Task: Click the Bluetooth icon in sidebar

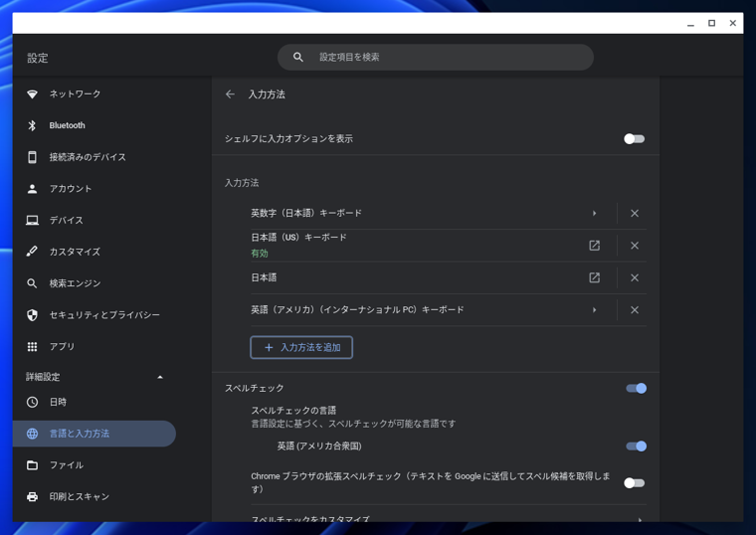Action: (x=32, y=125)
